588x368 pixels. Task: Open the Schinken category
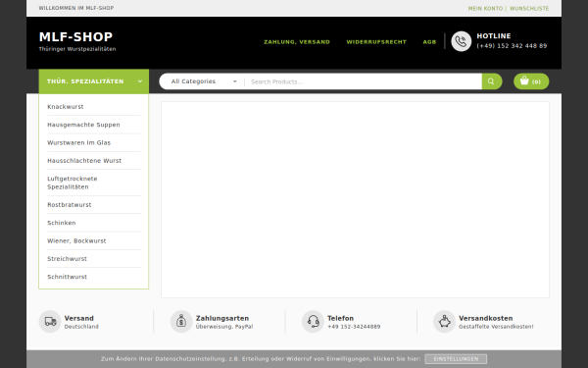pos(62,223)
